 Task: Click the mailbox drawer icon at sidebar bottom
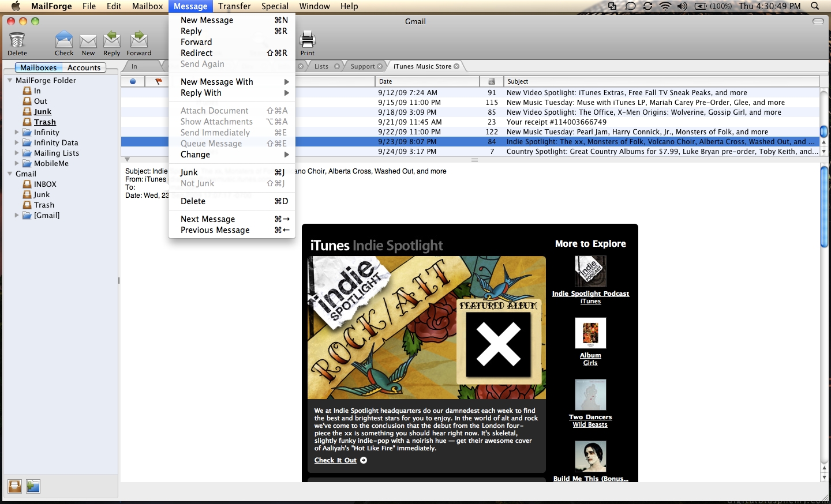pos(15,486)
